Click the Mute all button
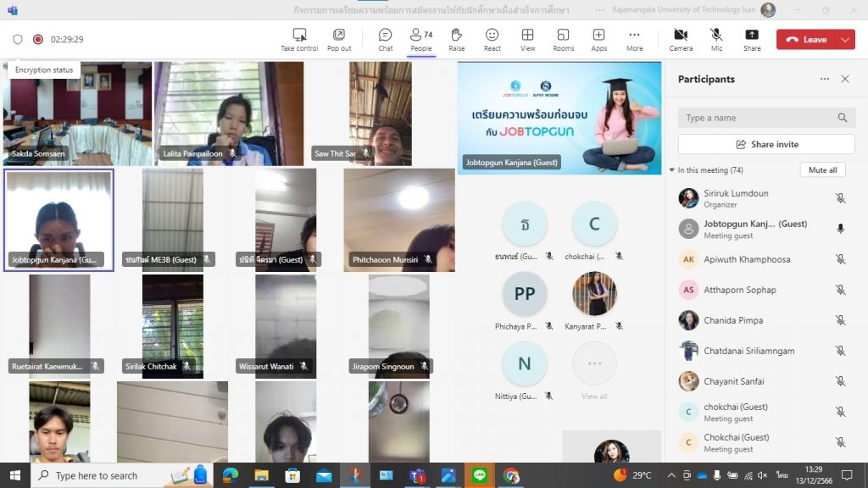 pos(822,170)
